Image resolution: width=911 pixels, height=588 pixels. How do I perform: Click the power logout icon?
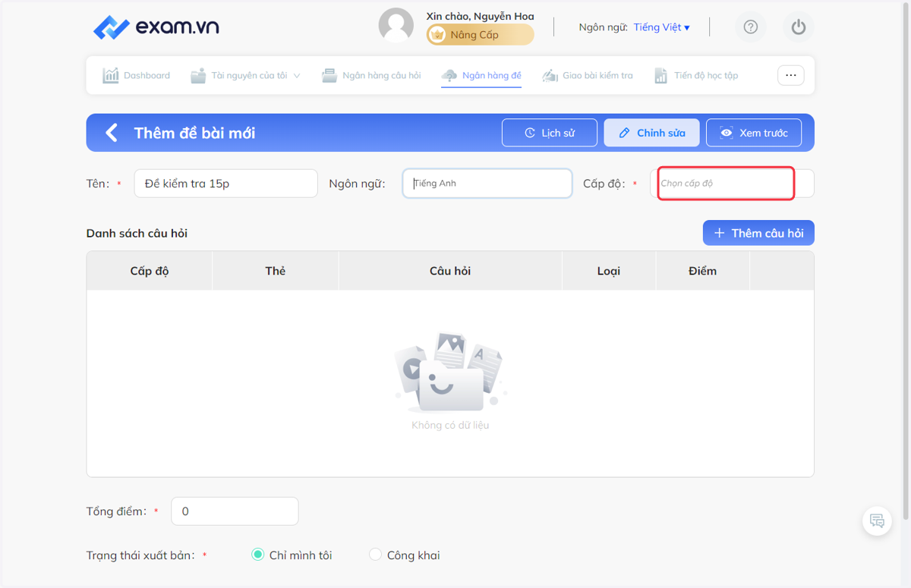click(798, 27)
